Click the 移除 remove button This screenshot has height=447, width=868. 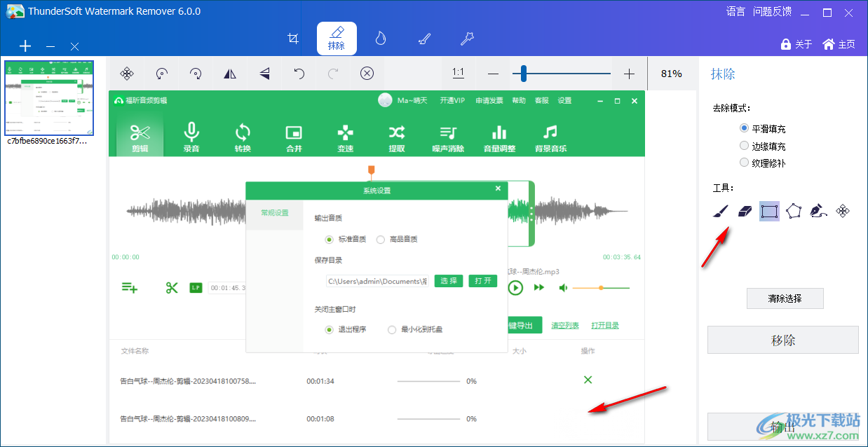point(782,340)
